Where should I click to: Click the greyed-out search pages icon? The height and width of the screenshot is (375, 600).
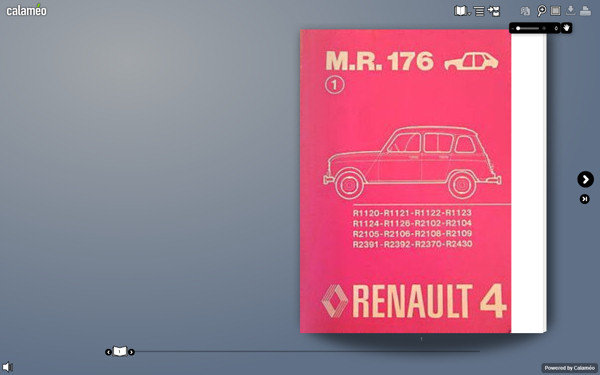tap(525, 11)
